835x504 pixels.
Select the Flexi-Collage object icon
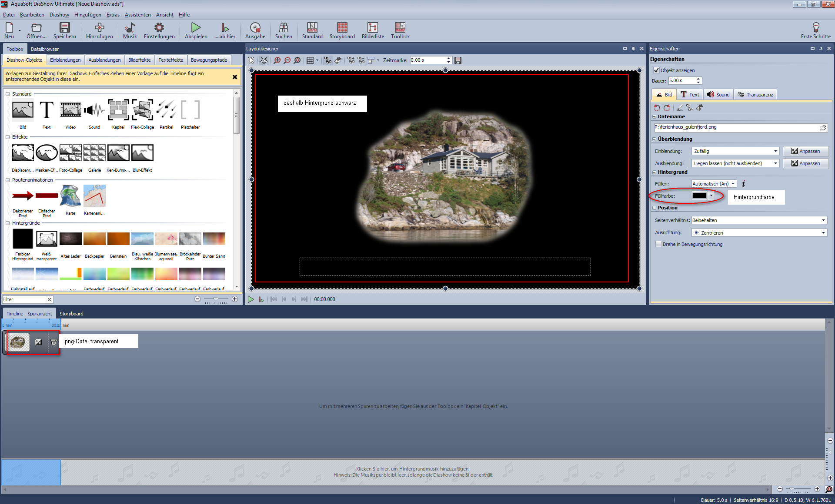click(142, 110)
